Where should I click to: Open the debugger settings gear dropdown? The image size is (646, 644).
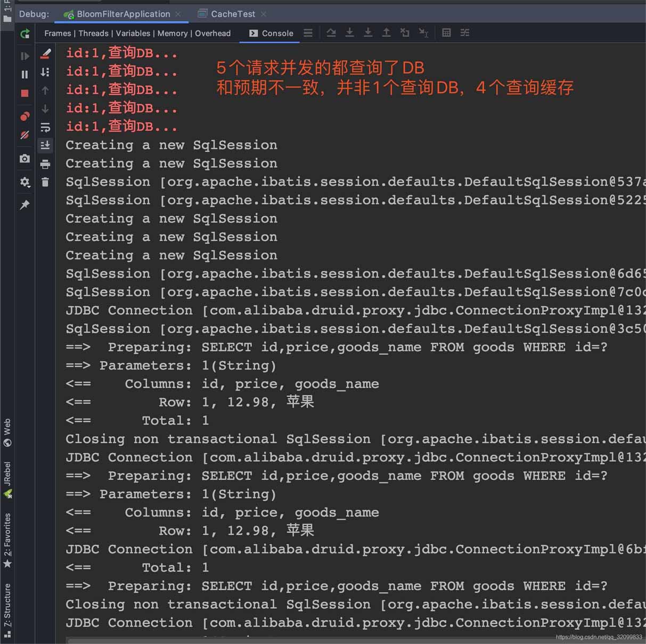click(x=24, y=182)
